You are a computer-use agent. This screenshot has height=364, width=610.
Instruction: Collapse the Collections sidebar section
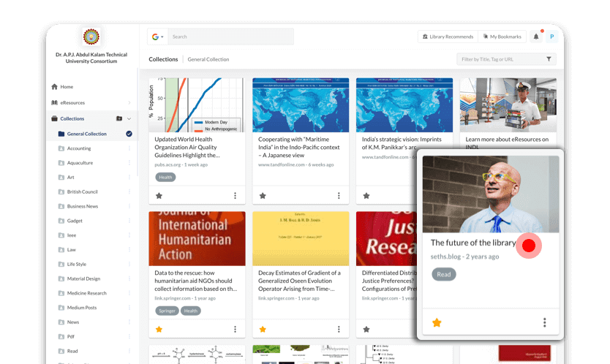point(129,118)
